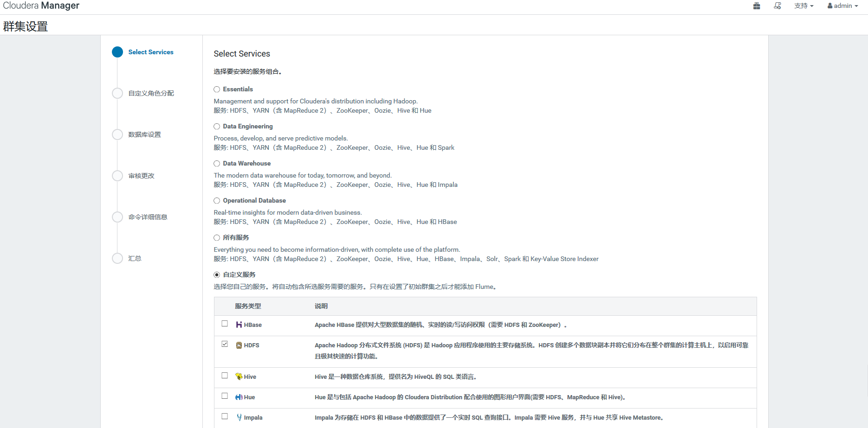Jump to the 自定义角色分配 wizard step
868x428 pixels.
pos(151,93)
